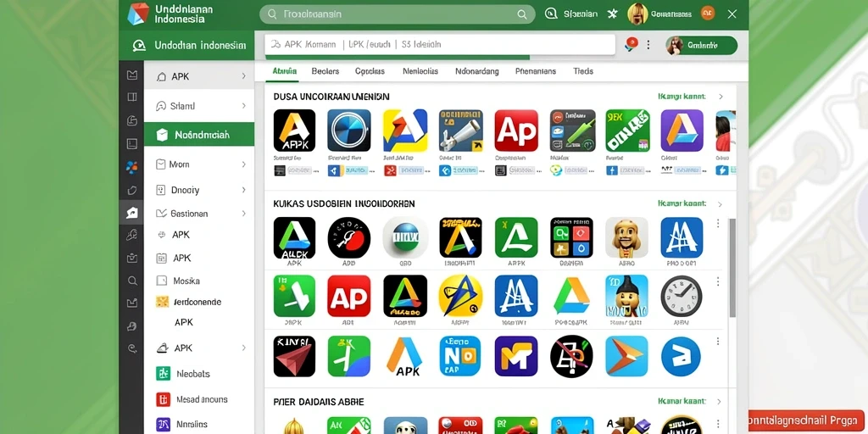Image resolution: width=868 pixels, height=434 pixels.
Task: Click the magnifier icon in the dark sidebar
Action: (x=132, y=281)
